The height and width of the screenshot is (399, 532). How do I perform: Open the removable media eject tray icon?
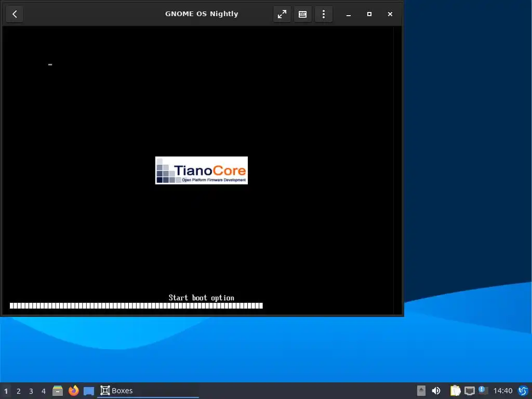(x=421, y=391)
